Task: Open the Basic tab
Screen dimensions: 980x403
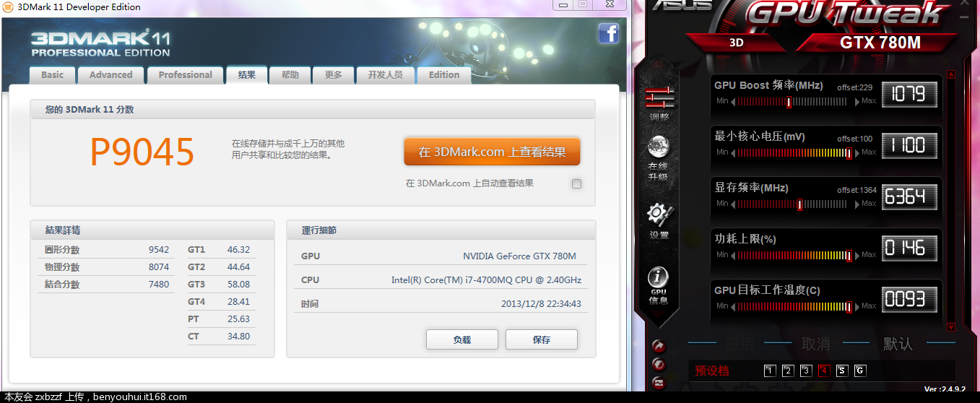Action: point(53,75)
